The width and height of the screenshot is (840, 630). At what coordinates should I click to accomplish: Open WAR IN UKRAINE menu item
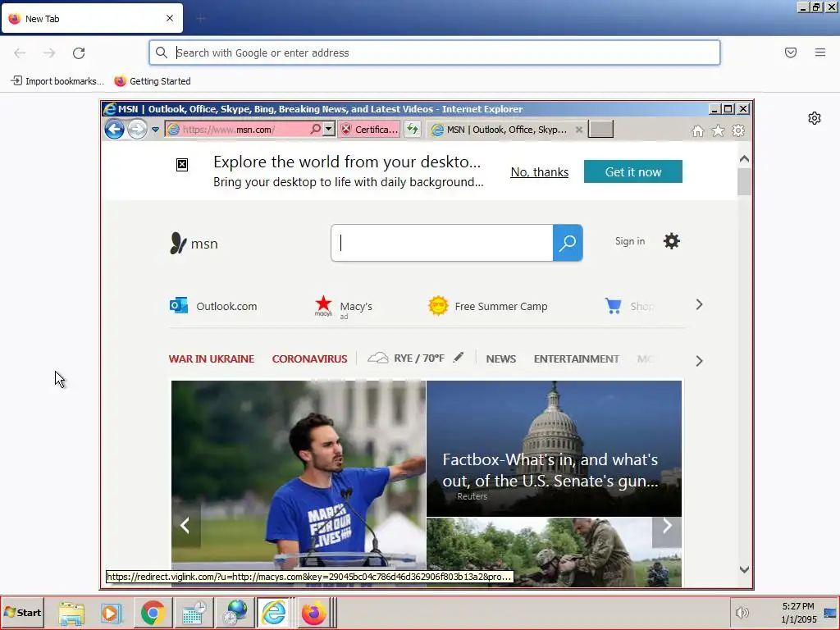click(x=212, y=359)
